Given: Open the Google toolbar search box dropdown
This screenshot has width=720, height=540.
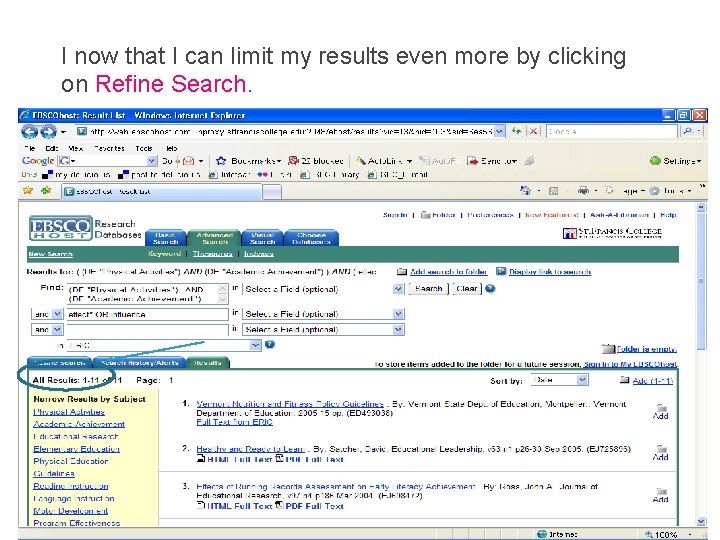Looking at the screenshot, I should pyautogui.click(x=152, y=161).
